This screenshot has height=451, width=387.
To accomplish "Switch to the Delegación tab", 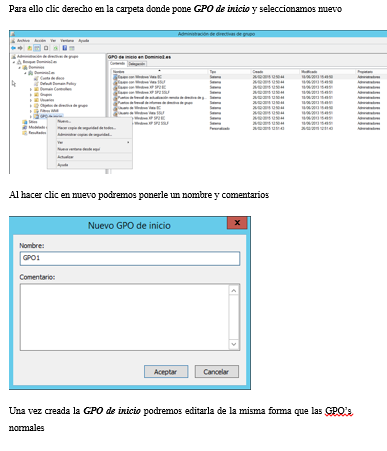I will point(137,64).
